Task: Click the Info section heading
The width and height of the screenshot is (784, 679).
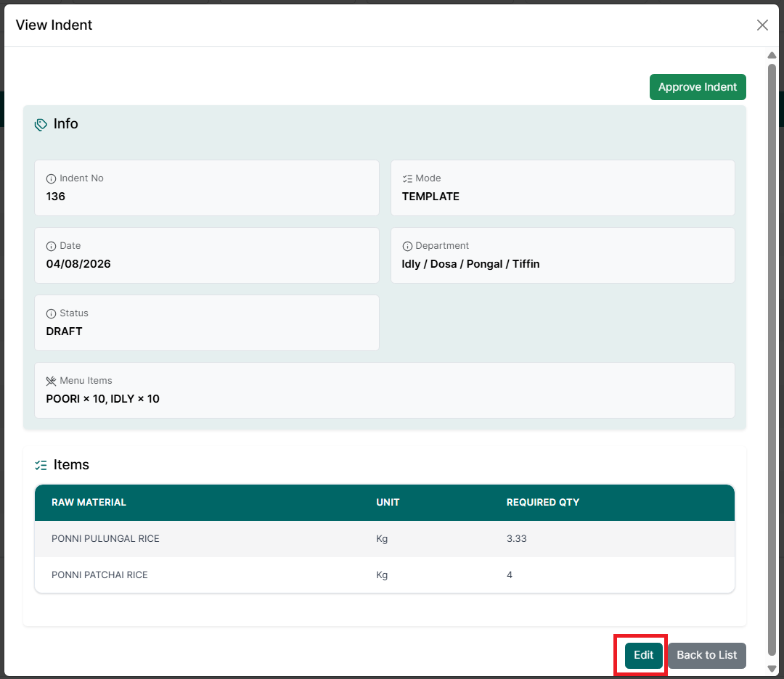Action: pyautogui.click(x=65, y=123)
